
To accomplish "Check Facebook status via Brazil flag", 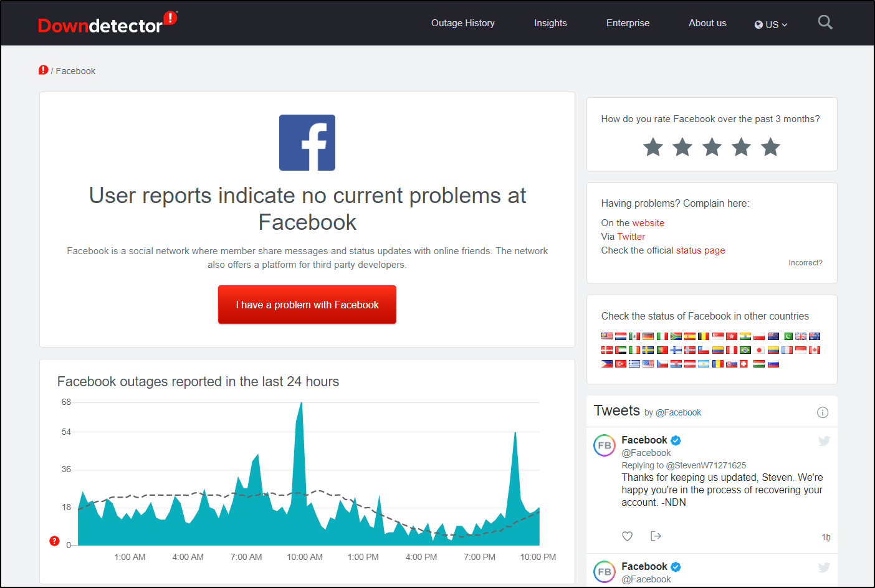I will (x=745, y=350).
